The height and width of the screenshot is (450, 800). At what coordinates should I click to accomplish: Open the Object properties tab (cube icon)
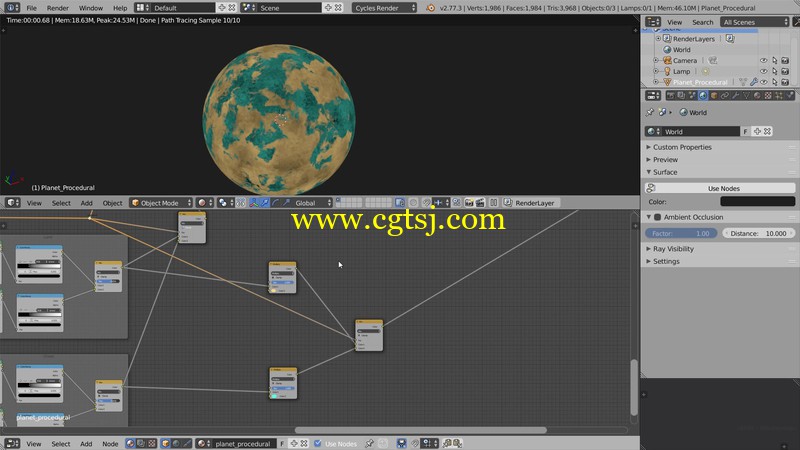(x=714, y=95)
